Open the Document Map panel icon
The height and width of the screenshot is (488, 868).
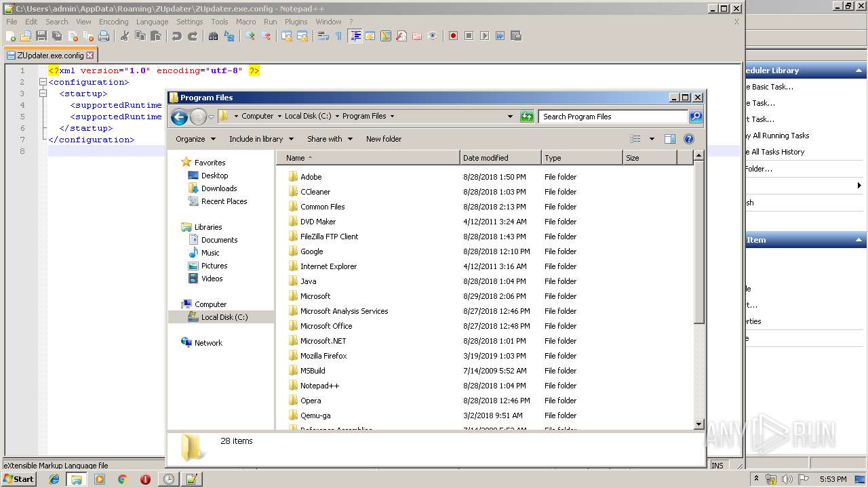coord(386,36)
